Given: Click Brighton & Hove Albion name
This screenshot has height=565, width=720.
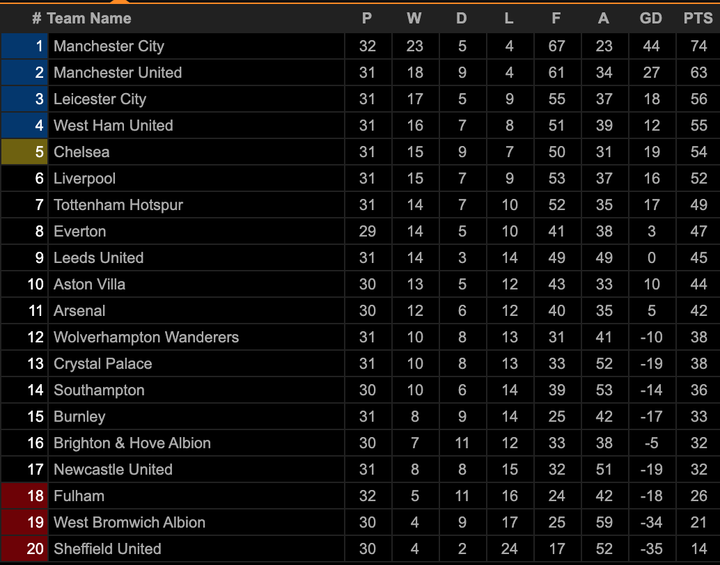Looking at the screenshot, I should click(132, 443).
